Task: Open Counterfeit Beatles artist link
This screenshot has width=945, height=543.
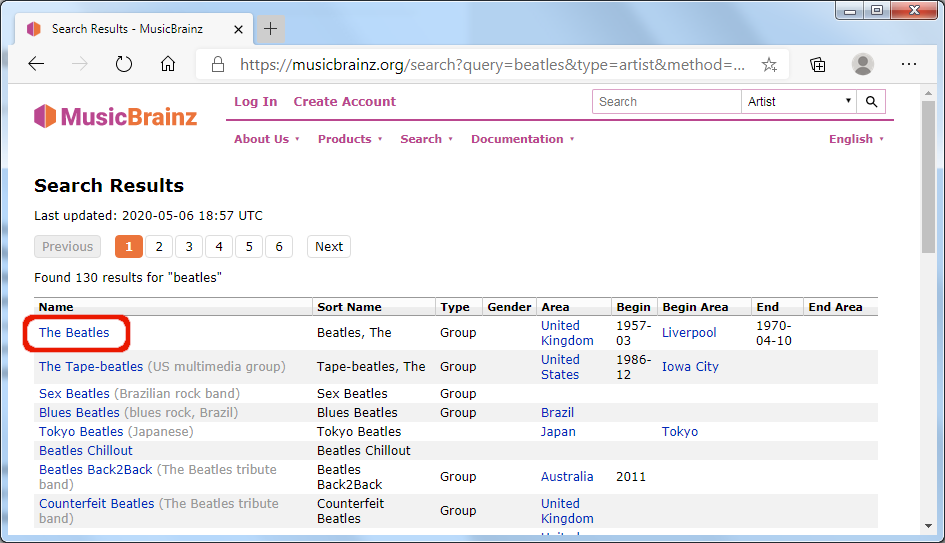Action: point(96,504)
